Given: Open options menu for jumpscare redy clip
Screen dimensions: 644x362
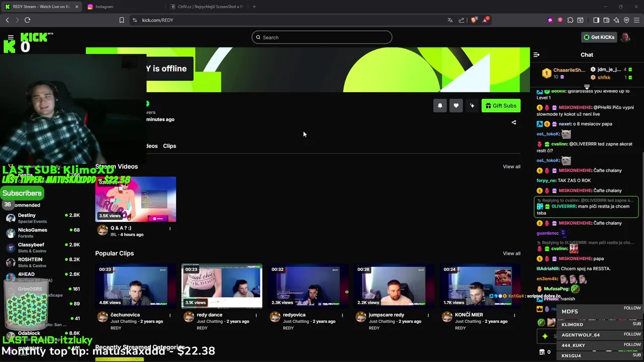Looking at the screenshot, I should (428, 315).
